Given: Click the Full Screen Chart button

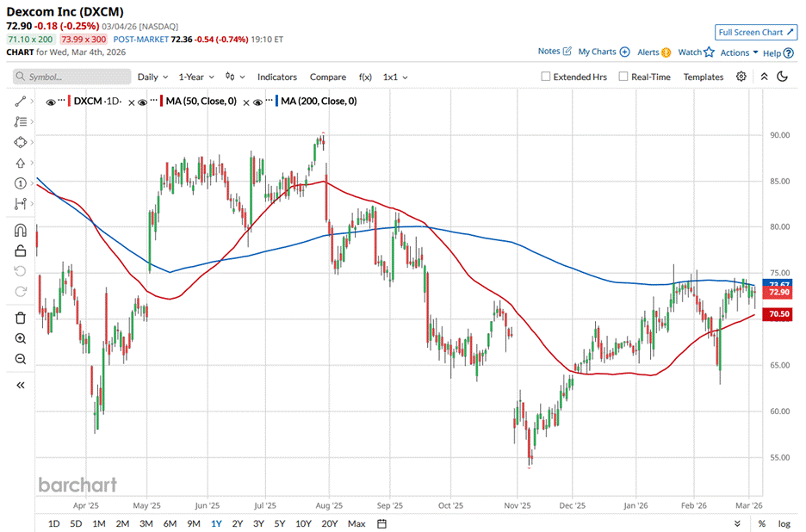Looking at the screenshot, I should pos(754,33).
